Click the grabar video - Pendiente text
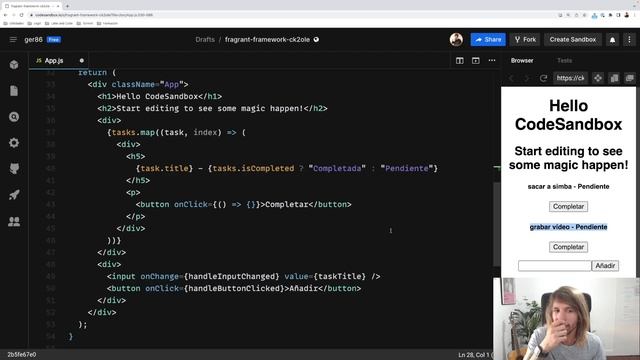 coord(568,227)
